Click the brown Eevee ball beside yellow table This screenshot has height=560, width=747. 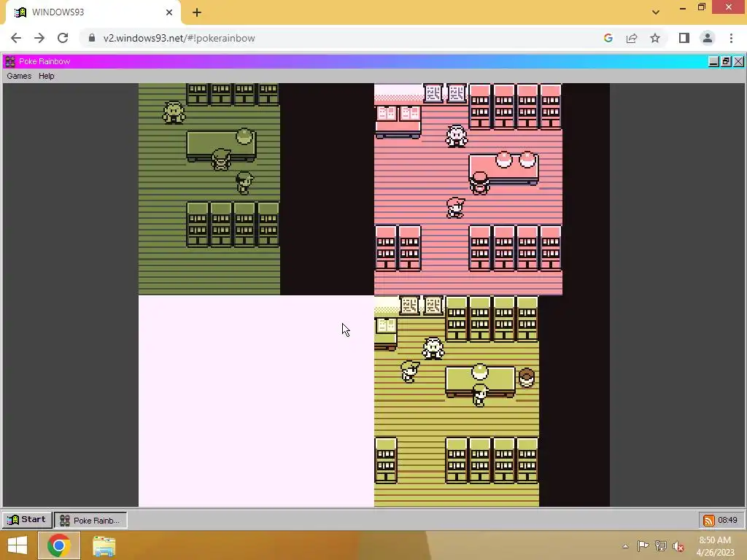point(527,378)
